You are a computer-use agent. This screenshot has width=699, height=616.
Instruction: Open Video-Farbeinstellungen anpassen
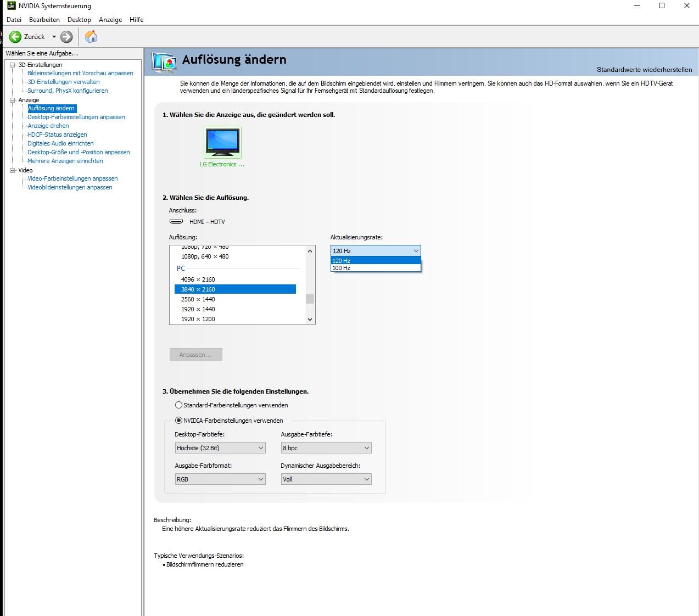coord(72,178)
